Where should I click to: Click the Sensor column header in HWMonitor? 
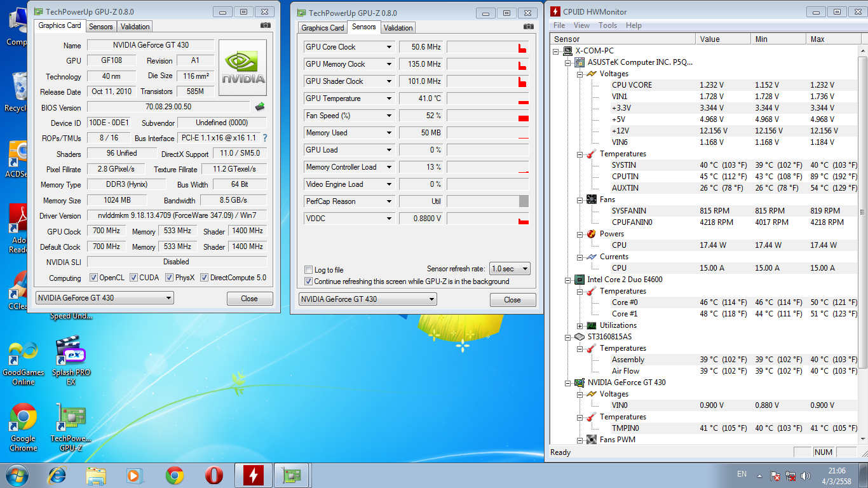point(623,39)
